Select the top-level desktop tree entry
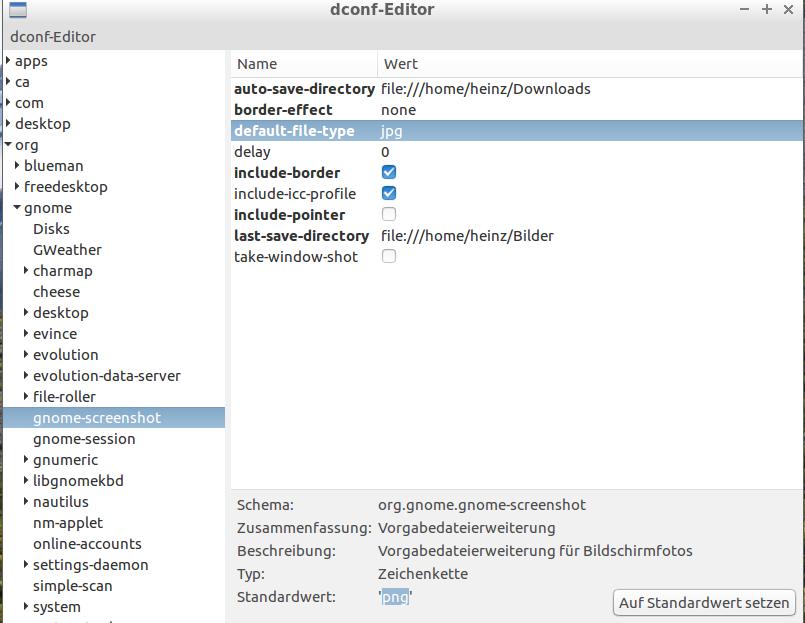Screen dimensions: 805x623 coord(43,124)
